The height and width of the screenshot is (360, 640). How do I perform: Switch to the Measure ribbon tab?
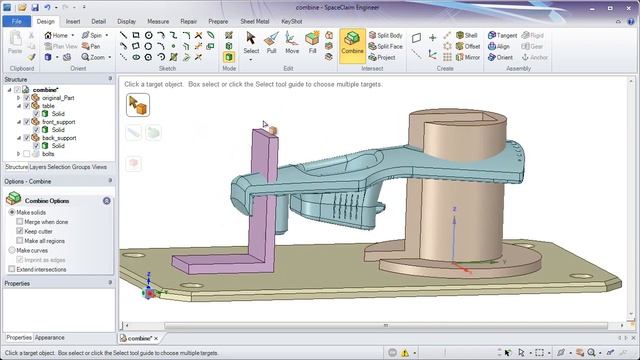pos(158,21)
